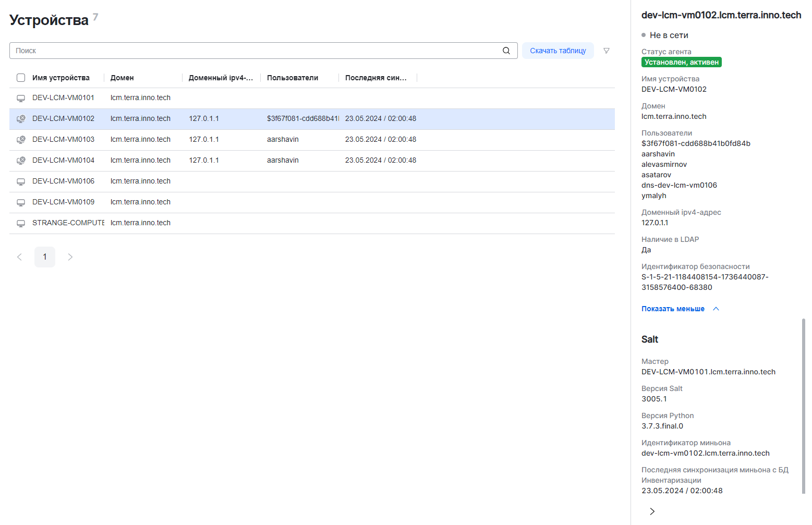Click the DEV-LCM-VM0106 computer icon
Screen dimensions: 812x525
tap(21, 181)
